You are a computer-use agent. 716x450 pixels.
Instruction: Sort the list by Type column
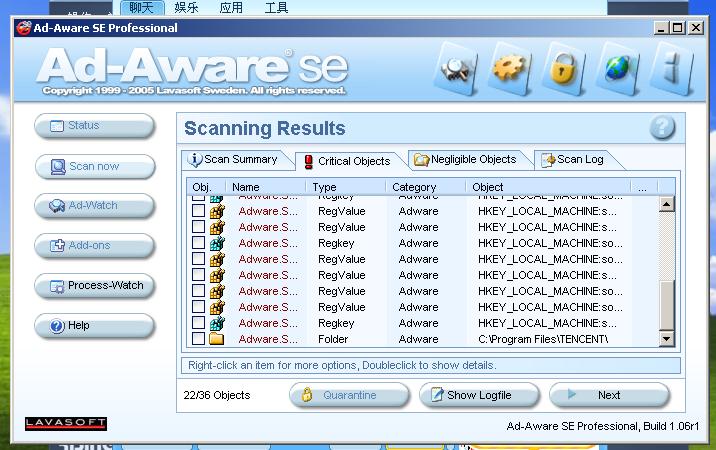coord(346,187)
